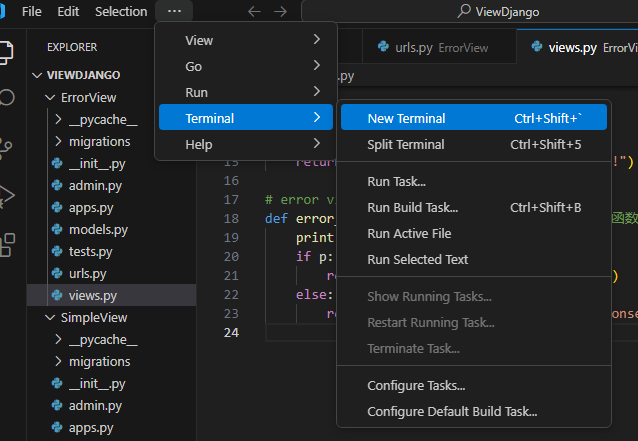
Task: Expand migrations under SimpleView
Action: pyautogui.click(x=58, y=362)
